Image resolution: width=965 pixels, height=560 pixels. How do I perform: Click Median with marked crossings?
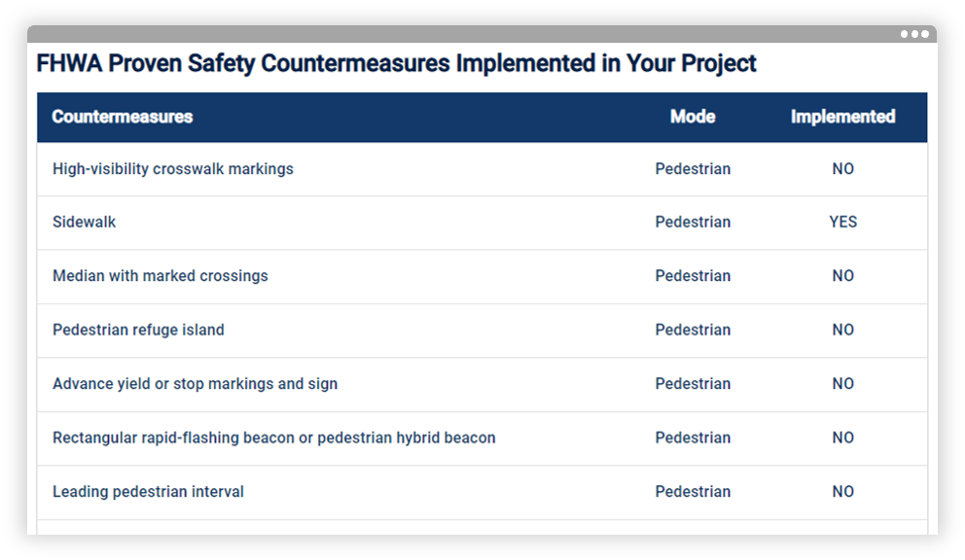click(x=161, y=276)
